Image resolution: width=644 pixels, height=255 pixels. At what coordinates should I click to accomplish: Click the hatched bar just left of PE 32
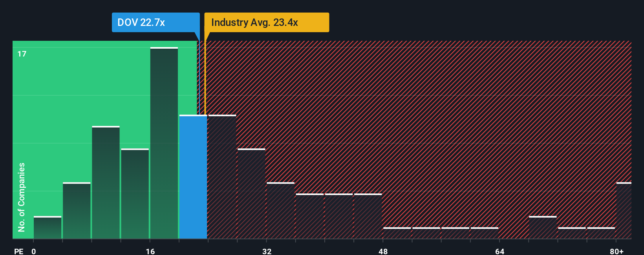[251, 193]
